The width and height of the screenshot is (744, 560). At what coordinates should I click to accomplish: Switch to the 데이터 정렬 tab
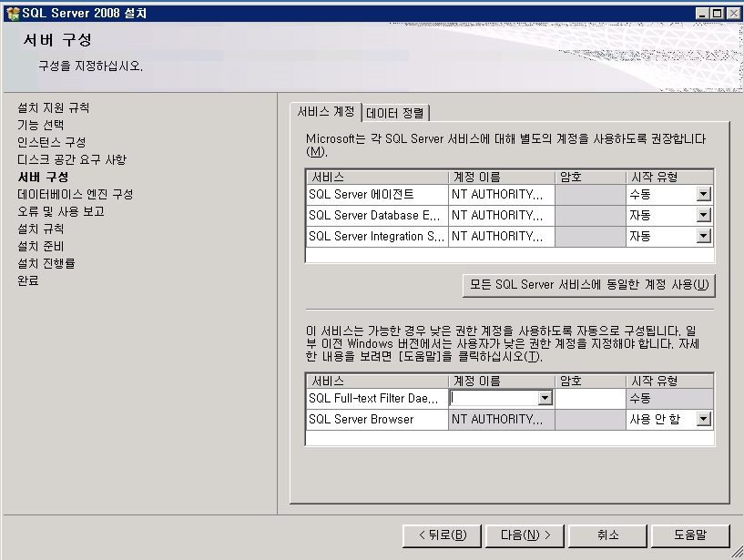pyautogui.click(x=395, y=114)
